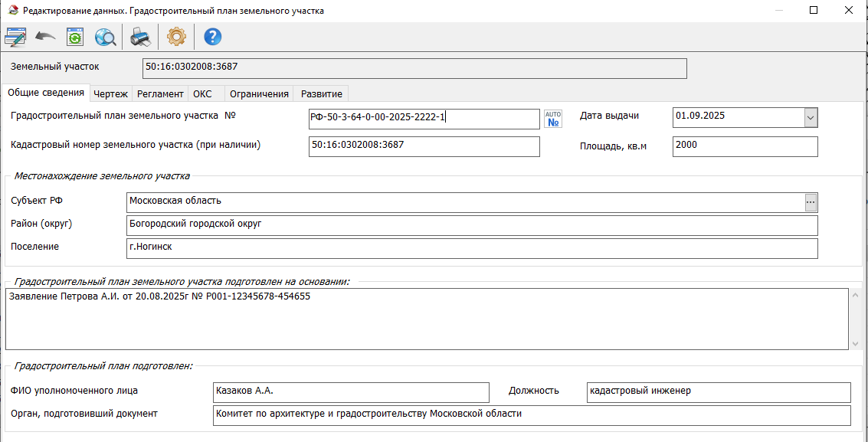Click the green refresh window icon
The image size is (868, 442).
75,37
